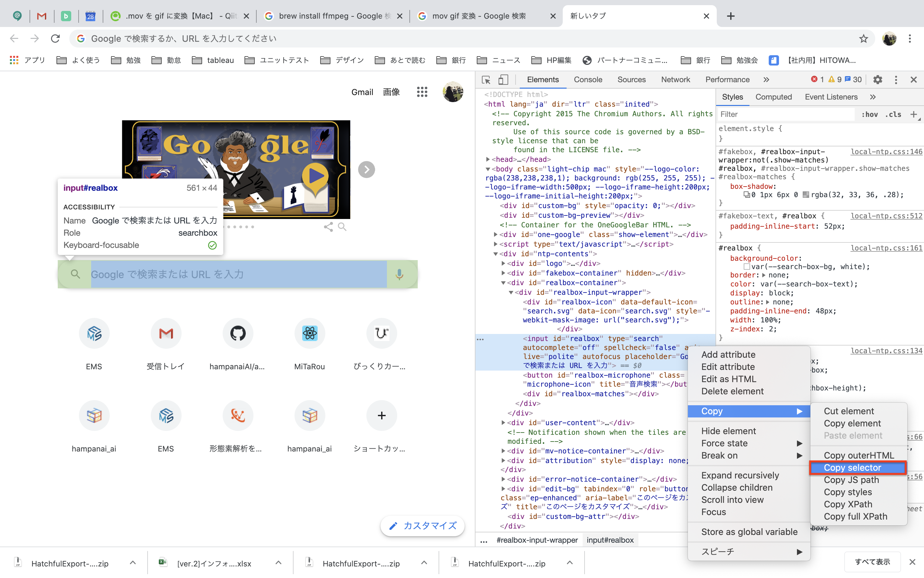Add a shortcut with the plus tile

point(381,416)
